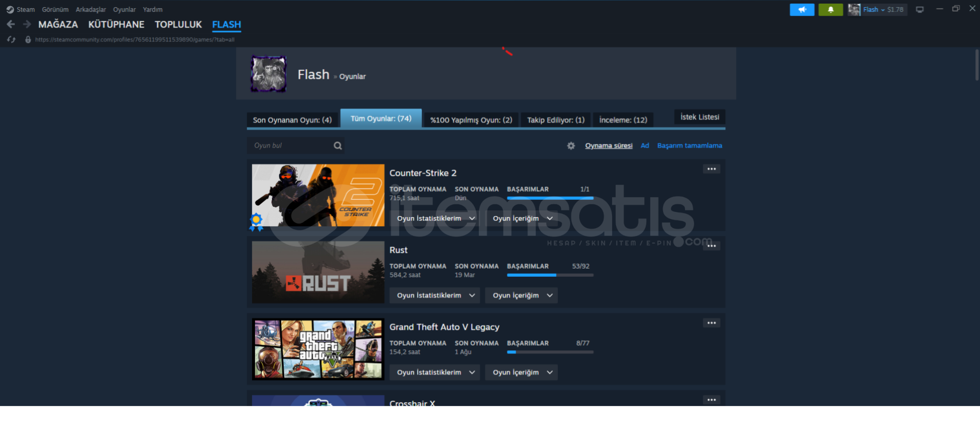Image resolution: width=980 pixels, height=431 pixels.
Task: Go to KÜTÜPHANE section
Action: (x=116, y=25)
